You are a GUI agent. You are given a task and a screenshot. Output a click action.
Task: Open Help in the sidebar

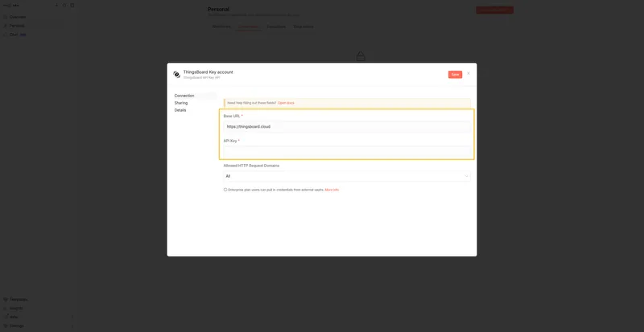(14, 317)
